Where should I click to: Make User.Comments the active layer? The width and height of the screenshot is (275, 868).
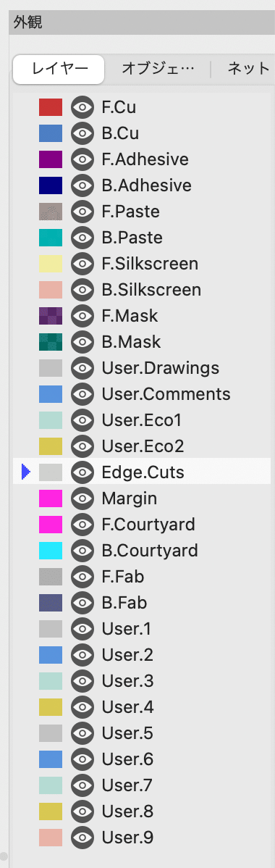click(166, 394)
